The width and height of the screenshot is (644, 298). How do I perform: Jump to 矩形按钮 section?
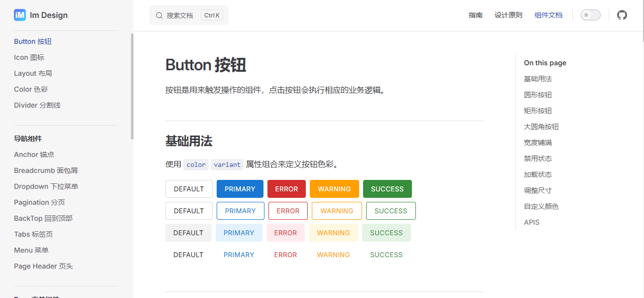coord(538,111)
